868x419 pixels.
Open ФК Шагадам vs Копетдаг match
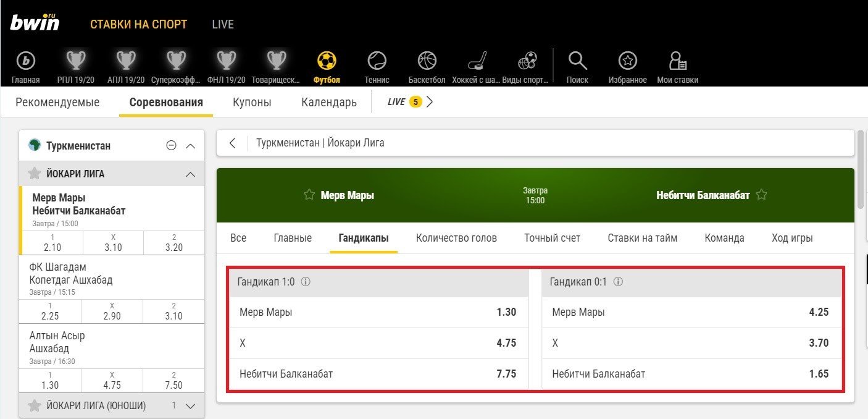point(112,278)
